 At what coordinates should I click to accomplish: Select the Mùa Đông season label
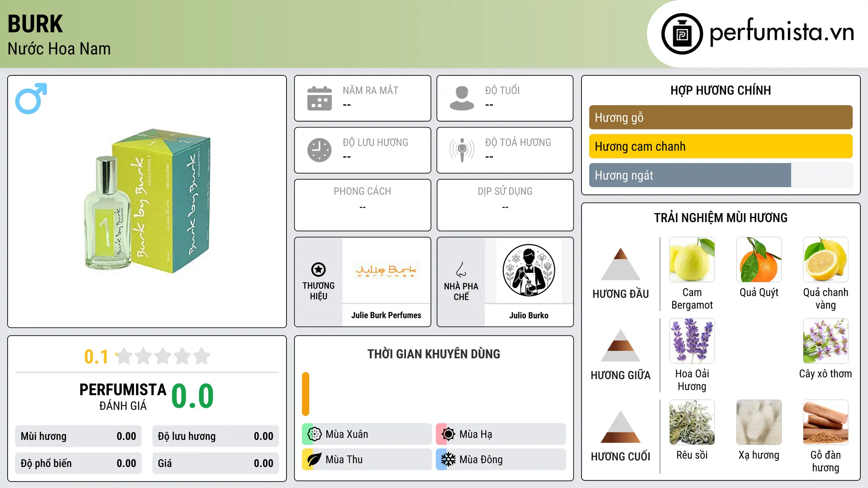(481, 460)
